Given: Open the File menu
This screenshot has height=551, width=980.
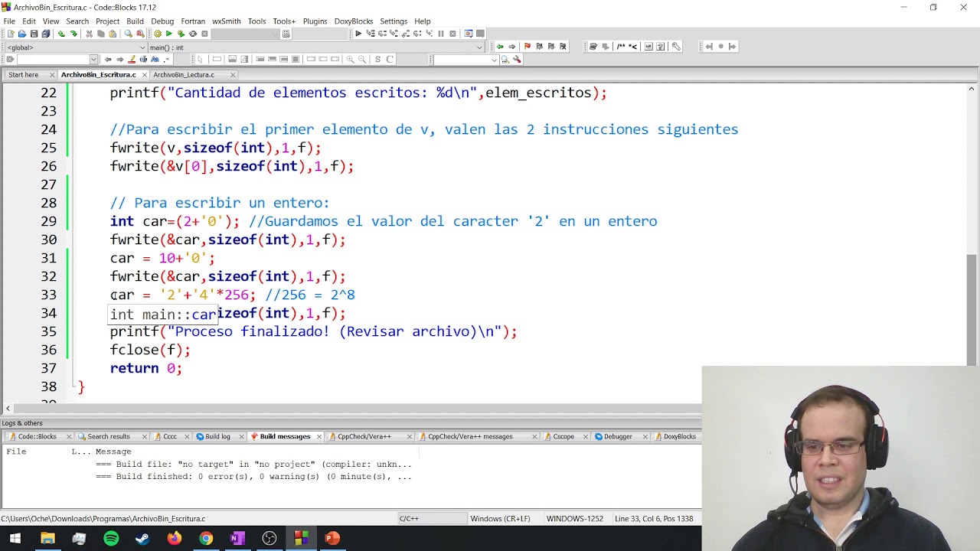Looking at the screenshot, I should coord(9,21).
